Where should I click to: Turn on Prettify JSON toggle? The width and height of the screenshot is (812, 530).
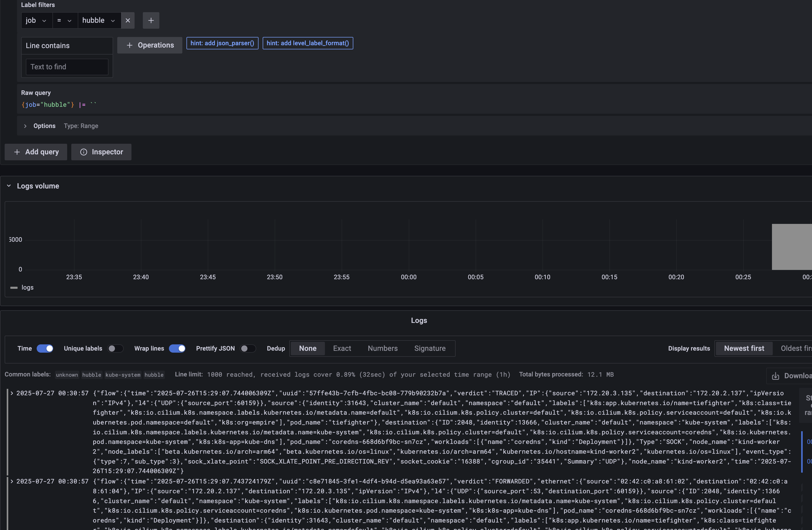pos(248,348)
